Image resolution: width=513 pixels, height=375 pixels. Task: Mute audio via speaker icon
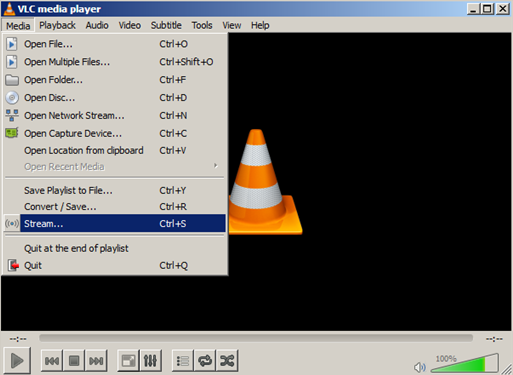point(419,367)
